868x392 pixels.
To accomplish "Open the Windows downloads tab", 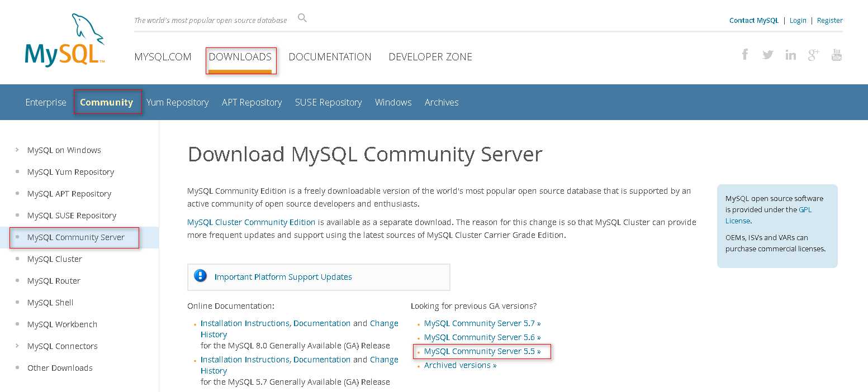I will point(393,102).
